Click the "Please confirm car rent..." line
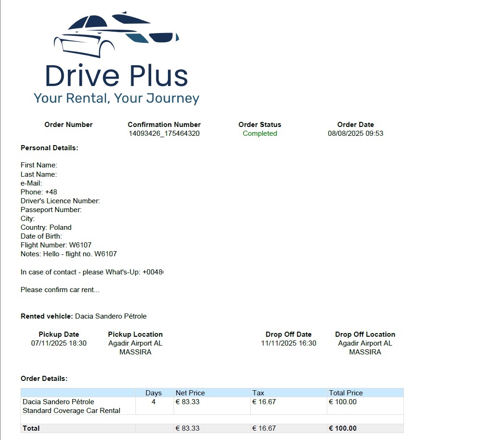The height and width of the screenshot is (440, 504). tap(60, 290)
